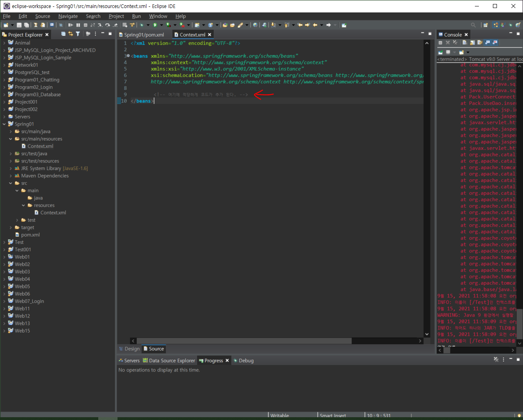Toggle Scroll Lock in Console toolbar
Viewport: 523px width, 420px height.
point(472,43)
